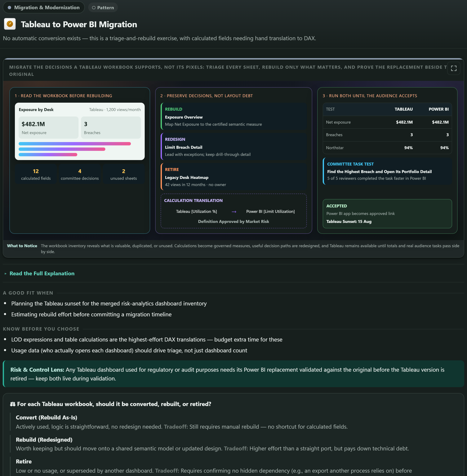Click the step 2 Preserve Decisions heading

coord(206,96)
